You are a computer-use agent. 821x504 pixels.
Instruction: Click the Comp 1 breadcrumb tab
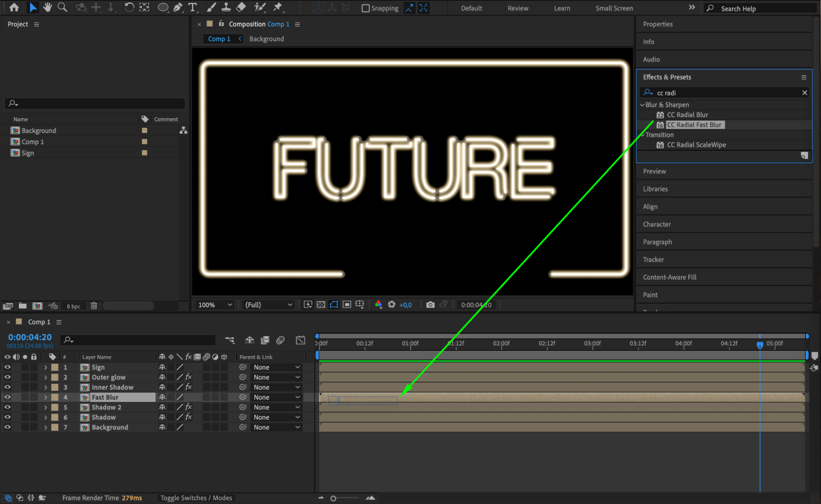(219, 39)
